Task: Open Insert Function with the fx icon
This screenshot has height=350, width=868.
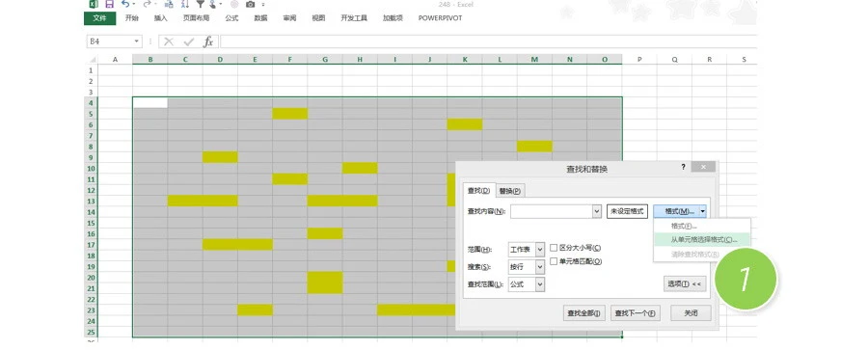Action: coord(207,41)
